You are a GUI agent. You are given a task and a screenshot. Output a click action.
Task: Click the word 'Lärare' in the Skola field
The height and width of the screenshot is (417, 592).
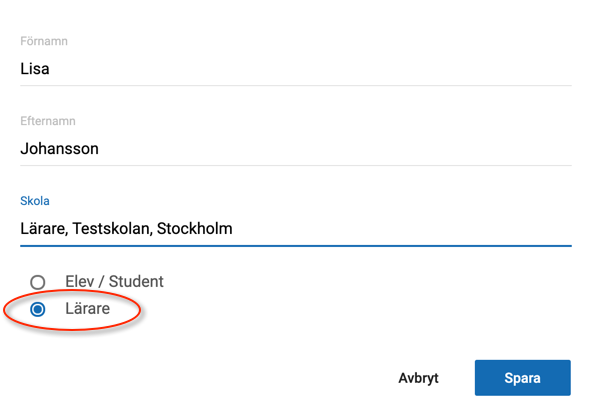44,229
